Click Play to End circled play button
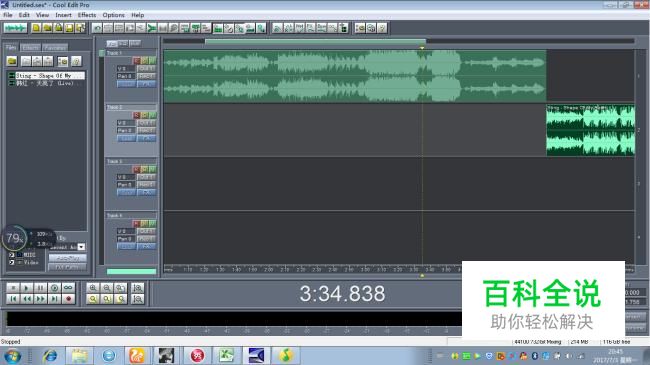 (x=54, y=287)
